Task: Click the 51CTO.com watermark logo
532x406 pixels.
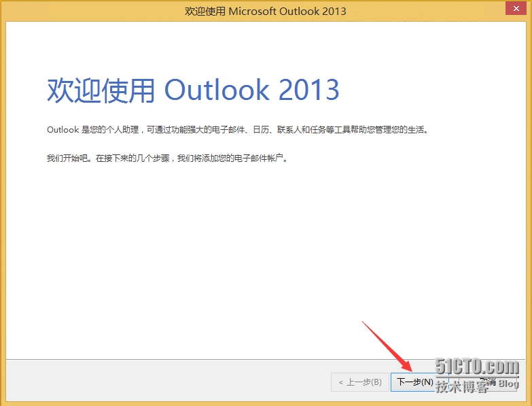Action: (x=478, y=368)
